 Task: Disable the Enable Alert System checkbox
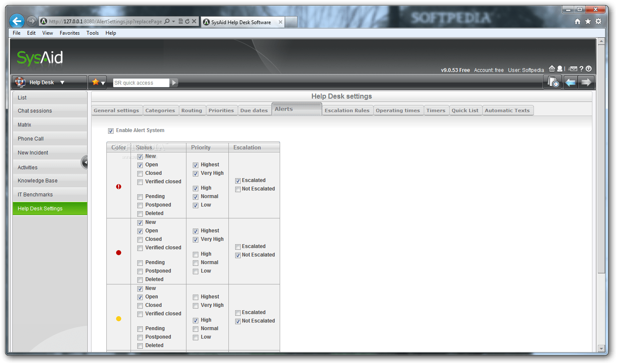(x=111, y=130)
